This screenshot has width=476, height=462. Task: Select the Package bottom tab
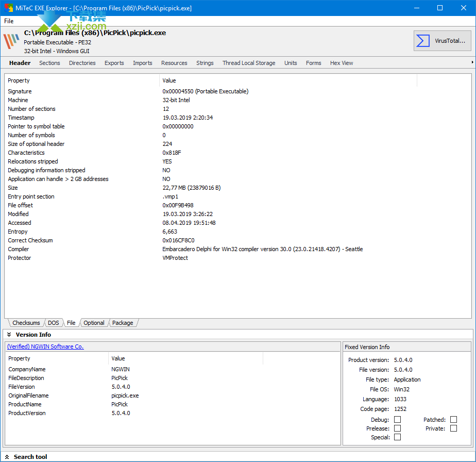[x=123, y=323]
